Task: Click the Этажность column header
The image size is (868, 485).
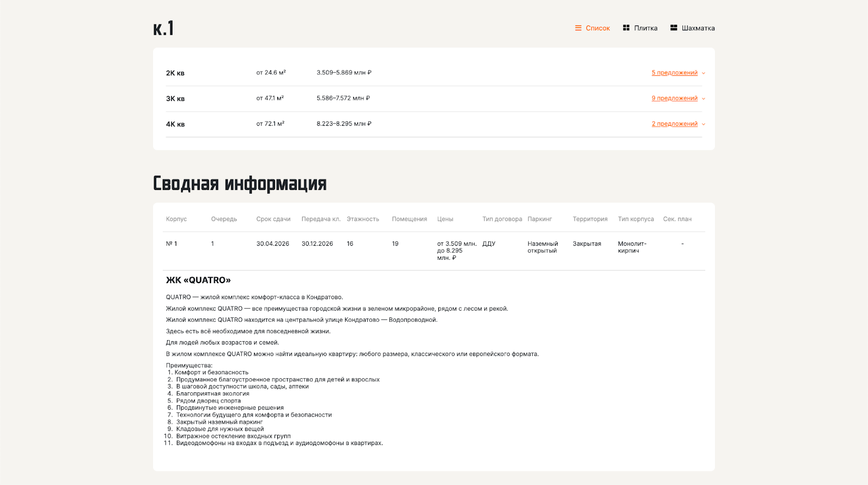Action: point(363,219)
